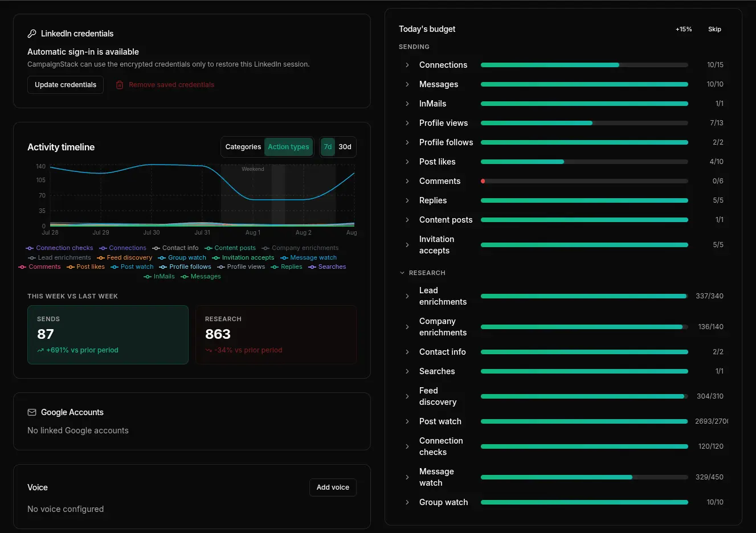Select the Action types tab

[x=288, y=147]
